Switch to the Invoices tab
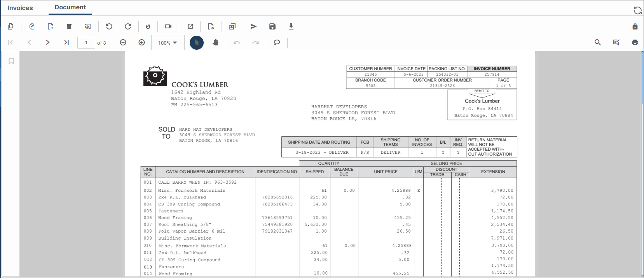The image size is (644, 278). [20, 8]
